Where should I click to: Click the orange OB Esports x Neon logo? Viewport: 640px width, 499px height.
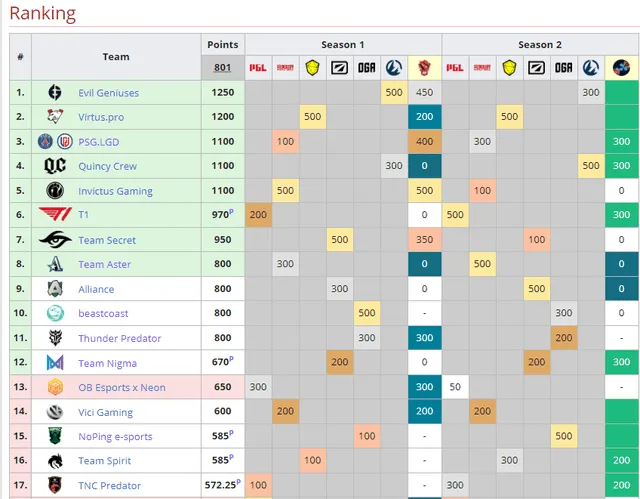tap(55, 387)
